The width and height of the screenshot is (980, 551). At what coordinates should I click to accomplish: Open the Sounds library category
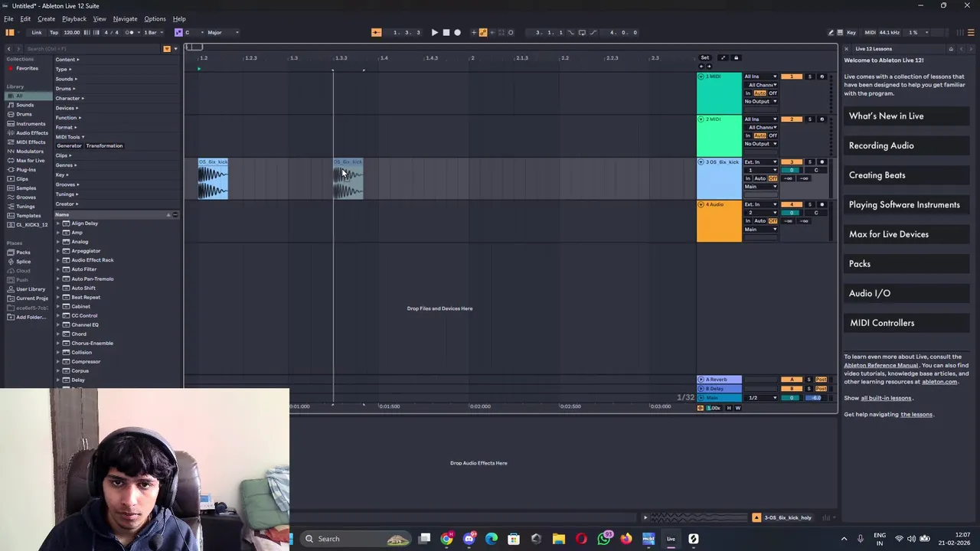pyautogui.click(x=25, y=105)
